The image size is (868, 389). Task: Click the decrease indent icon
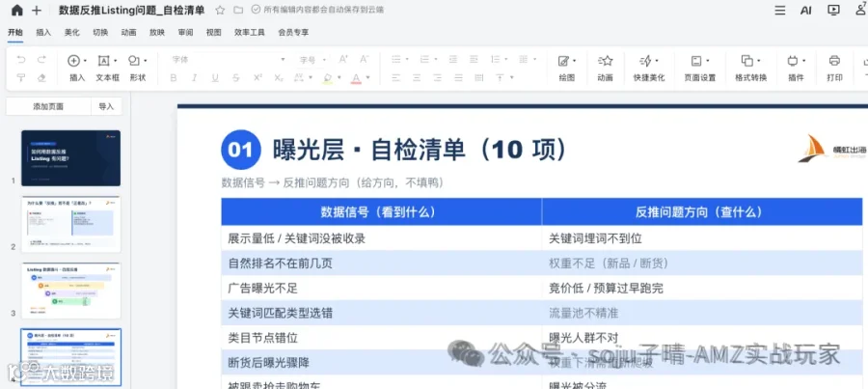(x=453, y=59)
